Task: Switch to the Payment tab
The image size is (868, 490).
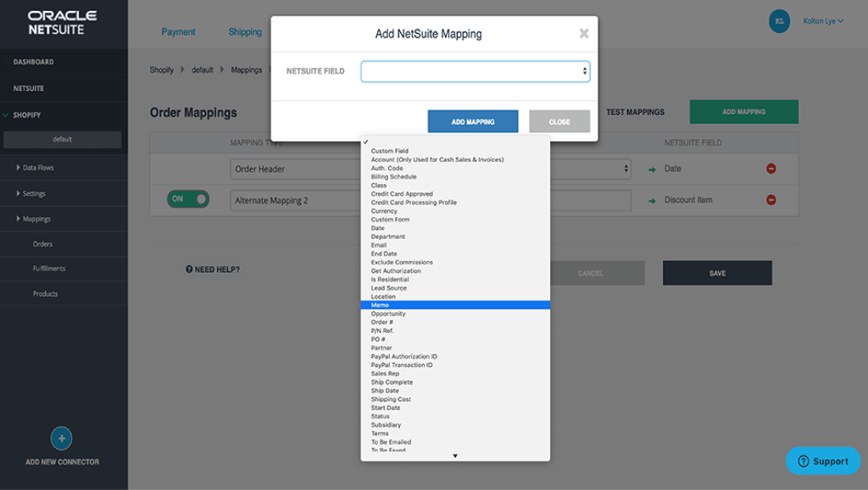Action: 178,32
